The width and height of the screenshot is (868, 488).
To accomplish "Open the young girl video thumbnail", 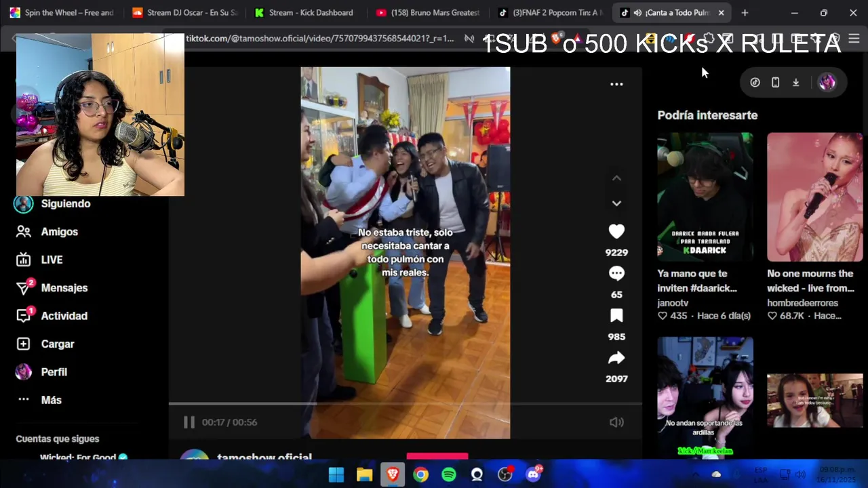I will [815, 401].
